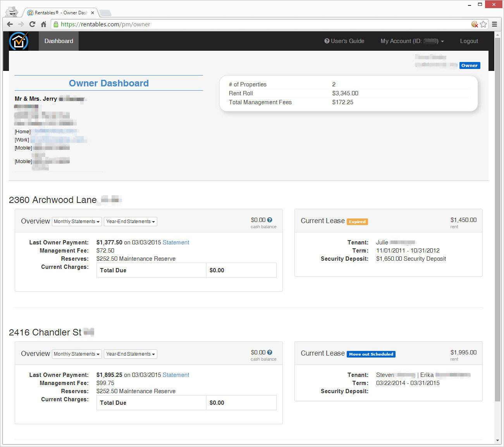This screenshot has width=504, height=447.
Task: Click the incognito spy icon
Action: pos(12,11)
